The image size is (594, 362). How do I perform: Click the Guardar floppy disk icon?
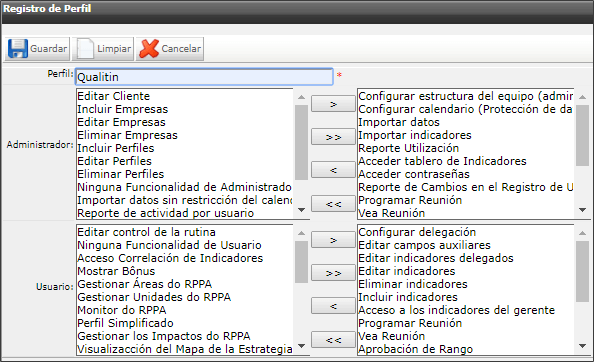coord(18,48)
